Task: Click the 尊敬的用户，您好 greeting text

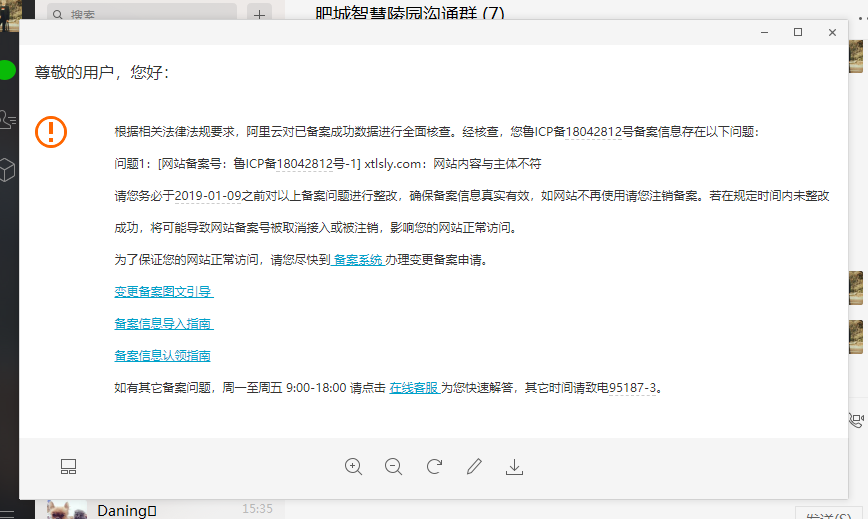Action: (102, 72)
